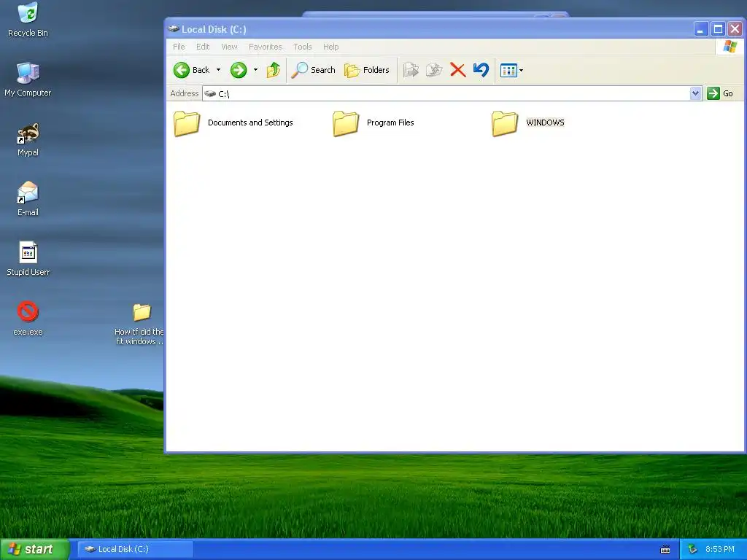Open the Edit menu
The height and width of the screenshot is (560, 747).
[x=203, y=47]
